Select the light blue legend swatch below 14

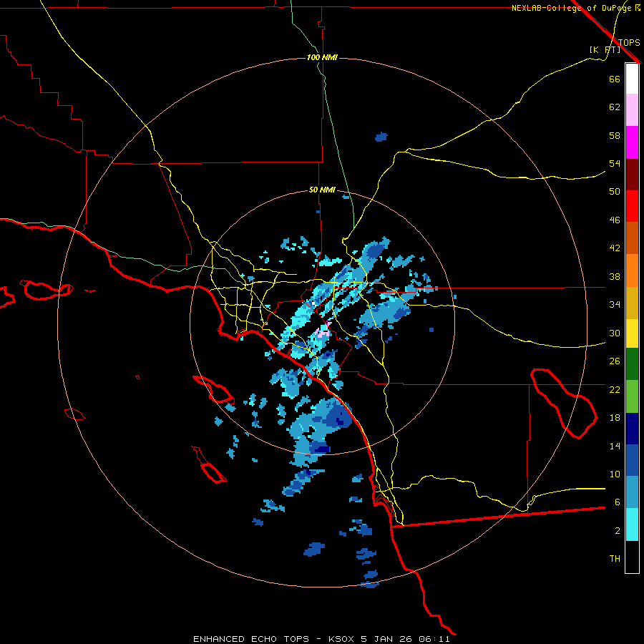632,492
